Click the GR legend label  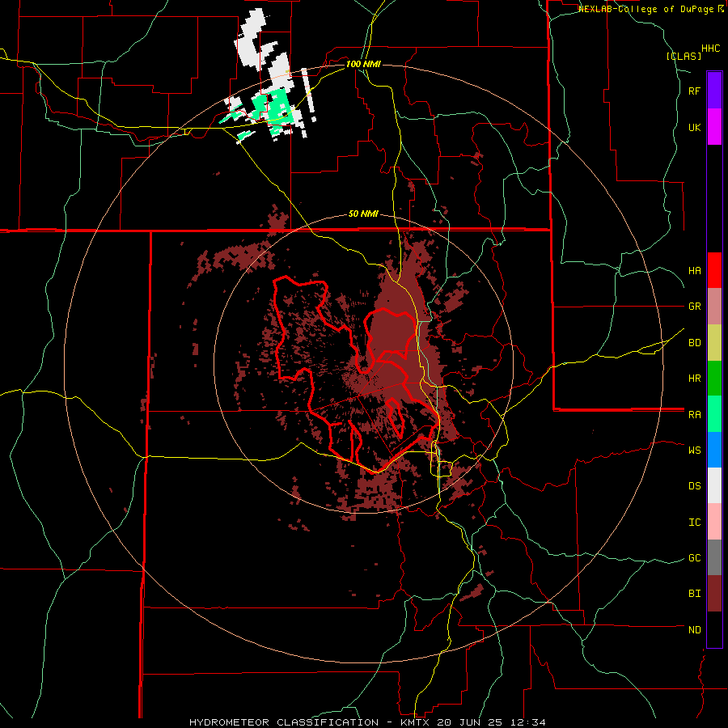click(695, 307)
